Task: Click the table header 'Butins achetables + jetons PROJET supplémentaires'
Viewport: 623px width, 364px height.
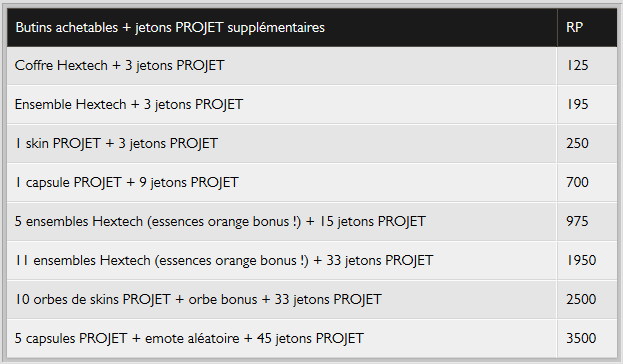Action: click(170, 28)
